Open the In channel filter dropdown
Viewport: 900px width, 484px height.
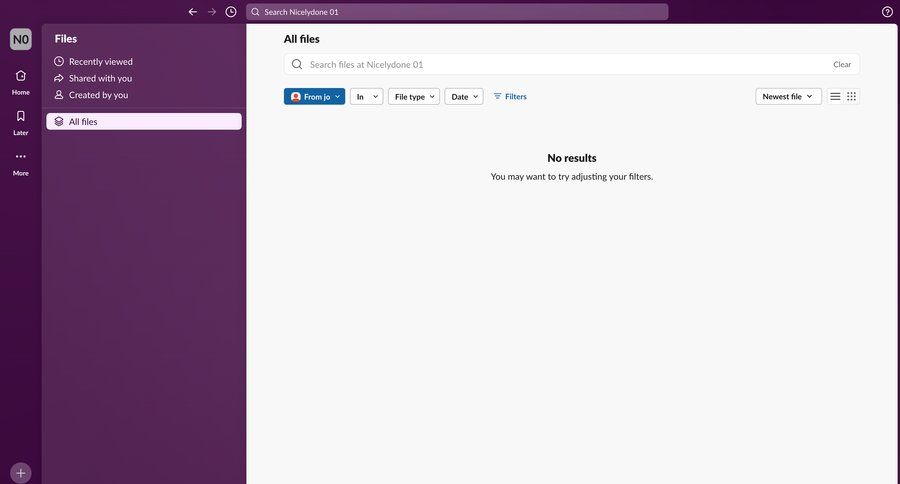pyautogui.click(x=367, y=96)
